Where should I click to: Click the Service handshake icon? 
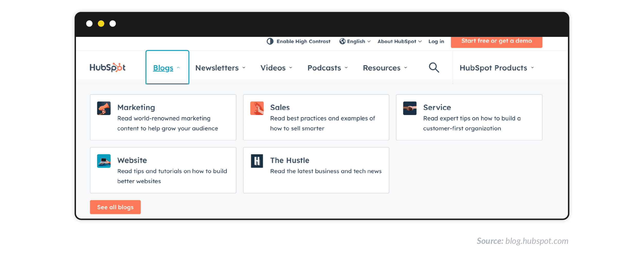pyautogui.click(x=410, y=108)
